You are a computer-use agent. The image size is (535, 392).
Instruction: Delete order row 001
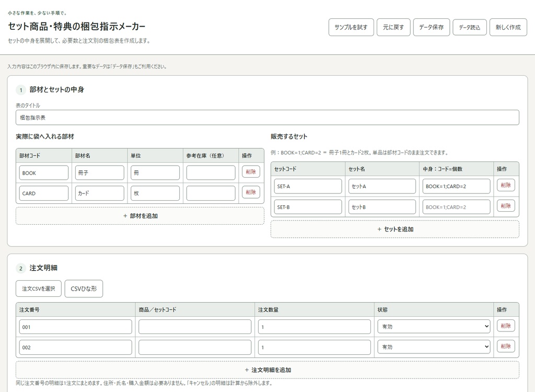point(506,326)
